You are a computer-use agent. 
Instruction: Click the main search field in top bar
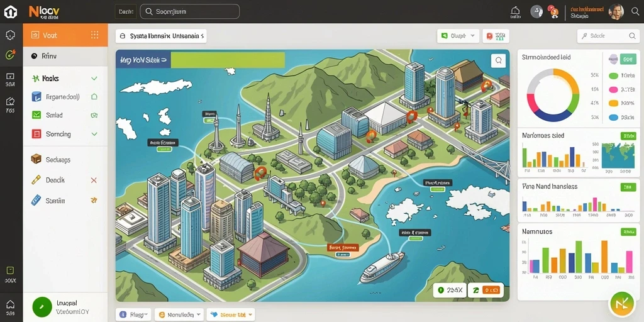point(190,11)
